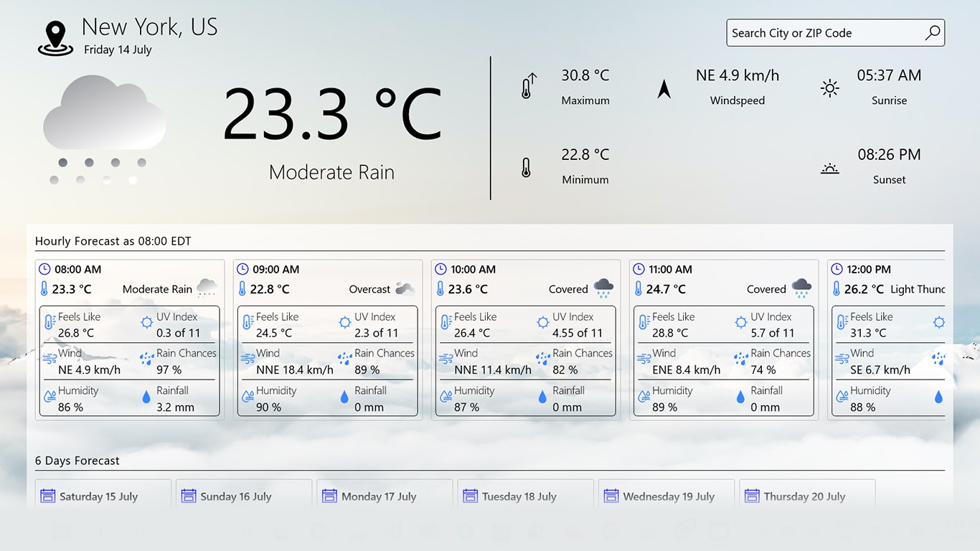Click the Sunset icon
Image resolution: width=980 pixels, height=551 pixels.
point(829,167)
